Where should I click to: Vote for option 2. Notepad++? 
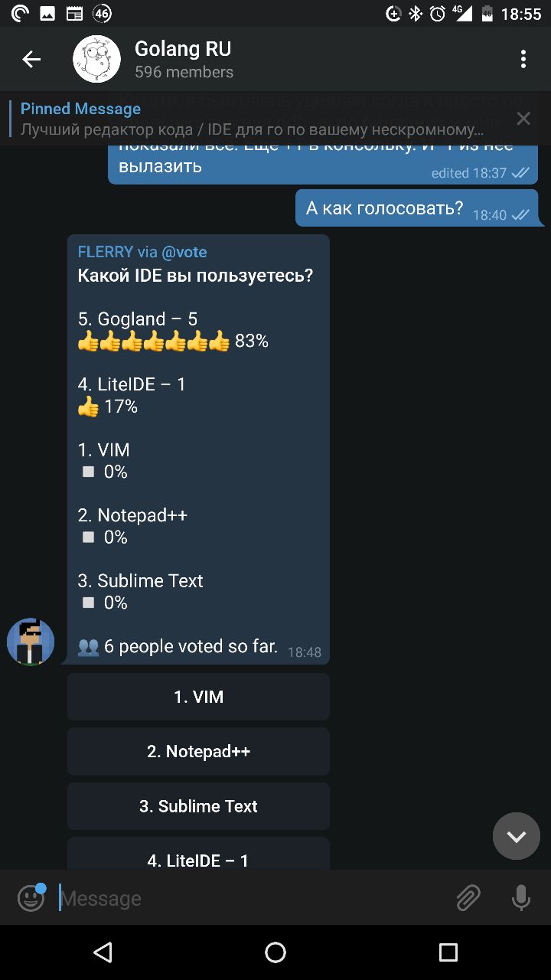coord(198,751)
